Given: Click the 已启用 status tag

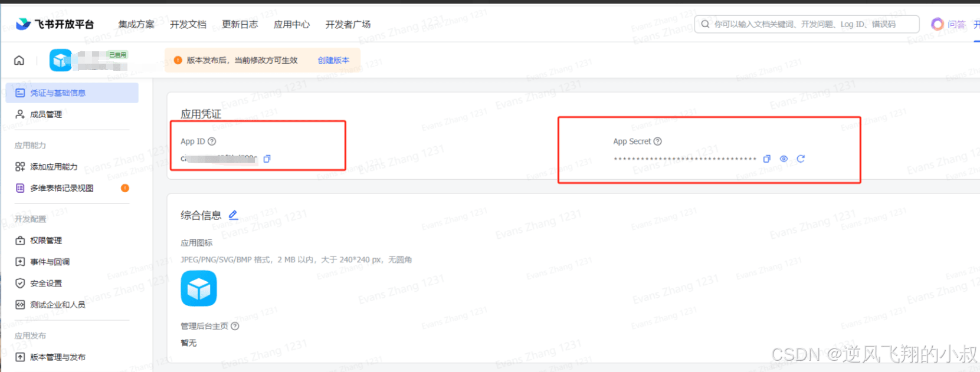Looking at the screenshot, I should pos(117,55).
